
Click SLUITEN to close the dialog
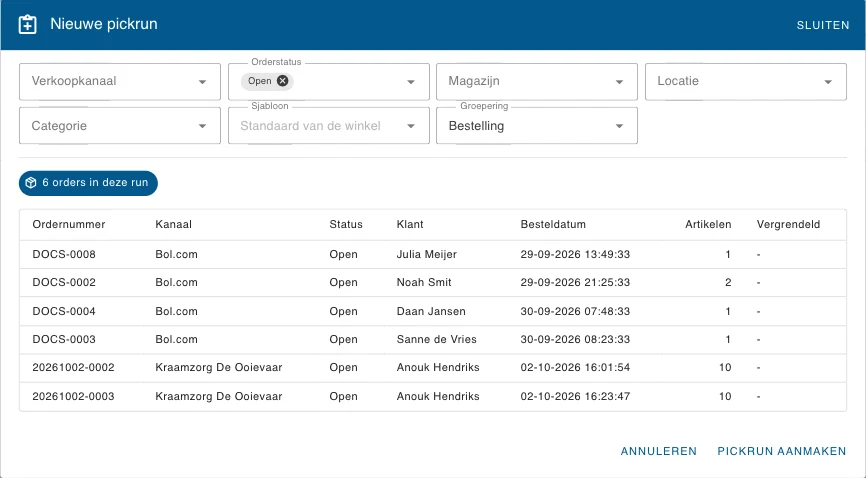(823, 25)
